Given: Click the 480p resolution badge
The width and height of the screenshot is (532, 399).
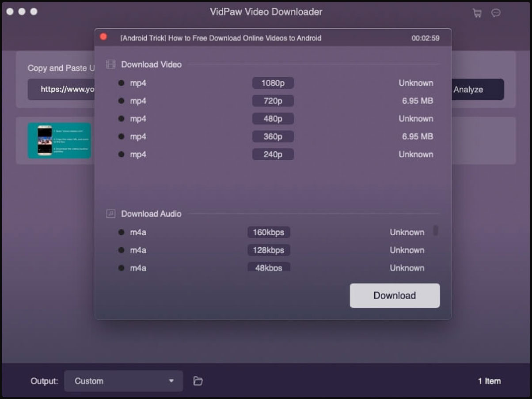Looking at the screenshot, I should pyautogui.click(x=273, y=119).
